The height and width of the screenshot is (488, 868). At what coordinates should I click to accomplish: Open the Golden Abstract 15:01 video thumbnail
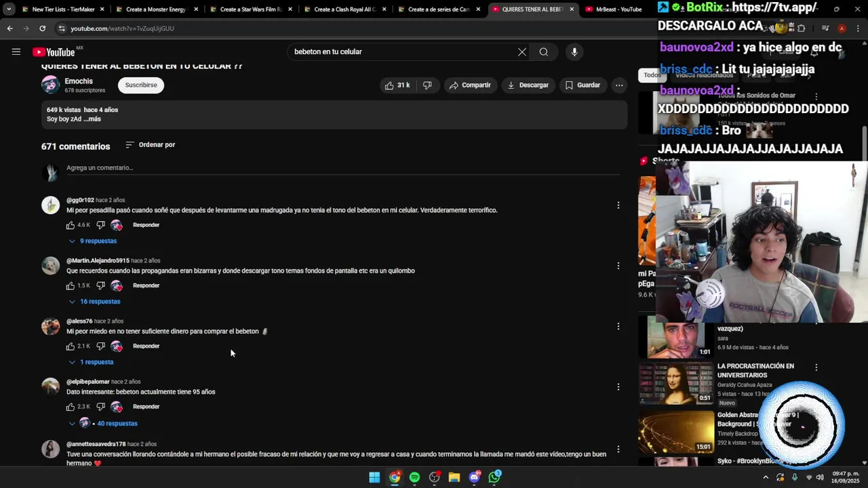click(676, 432)
